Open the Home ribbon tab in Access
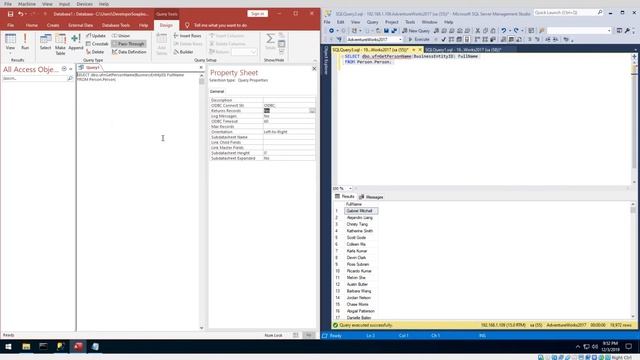Screen dimensions: 640x360 31,25
